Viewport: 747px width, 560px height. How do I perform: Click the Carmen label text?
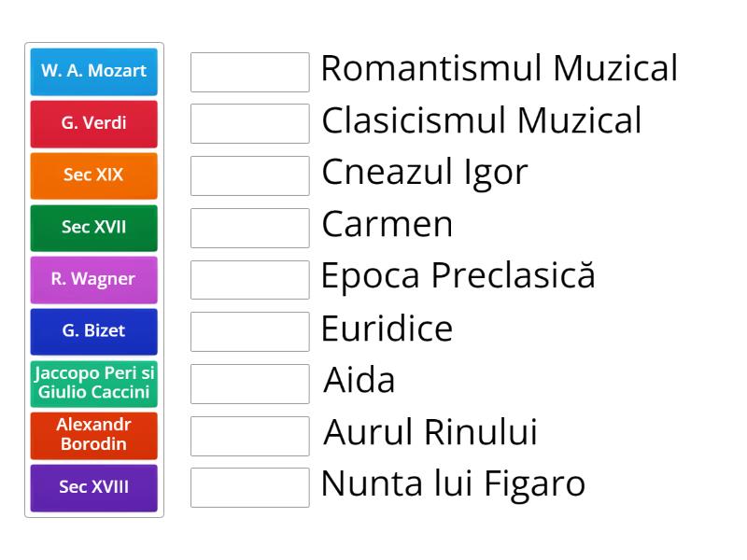[x=386, y=225]
